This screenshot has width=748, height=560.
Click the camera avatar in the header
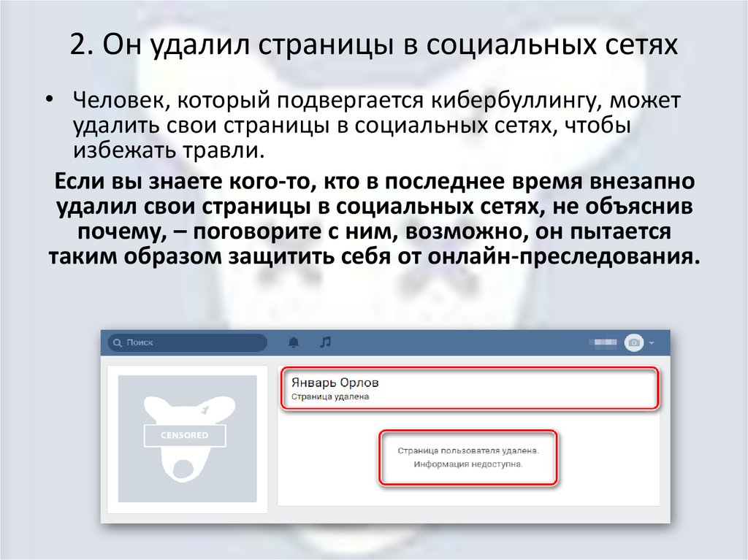[634, 342]
